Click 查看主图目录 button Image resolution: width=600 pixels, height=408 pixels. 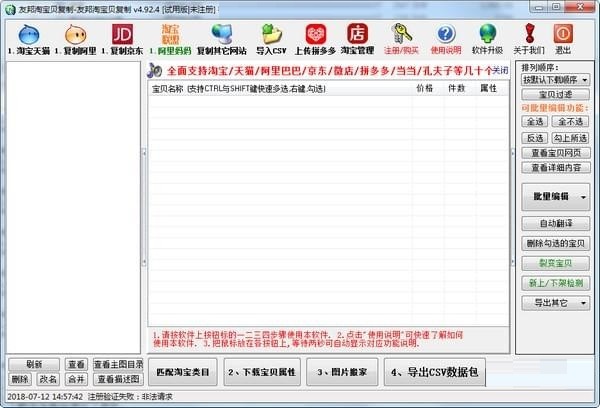119,364
